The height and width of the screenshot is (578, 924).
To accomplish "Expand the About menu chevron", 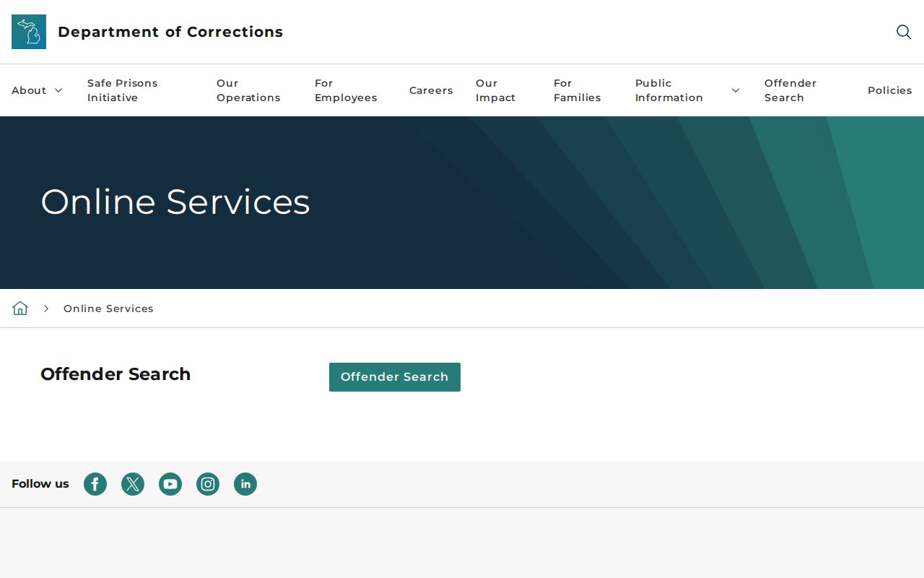I will pyautogui.click(x=58, y=90).
